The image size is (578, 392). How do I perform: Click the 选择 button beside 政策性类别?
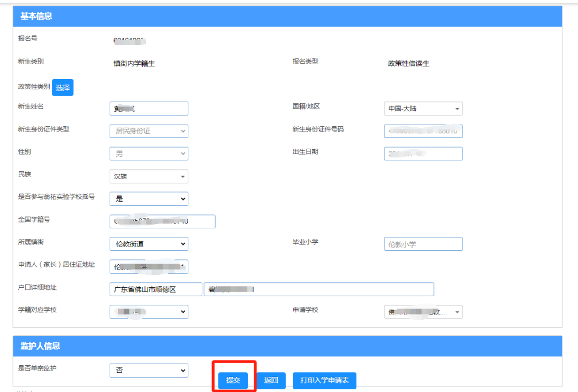pyautogui.click(x=63, y=87)
